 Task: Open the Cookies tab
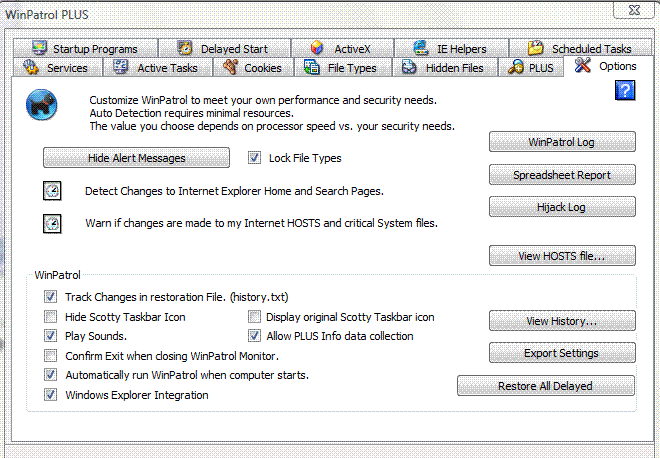(253, 67)
